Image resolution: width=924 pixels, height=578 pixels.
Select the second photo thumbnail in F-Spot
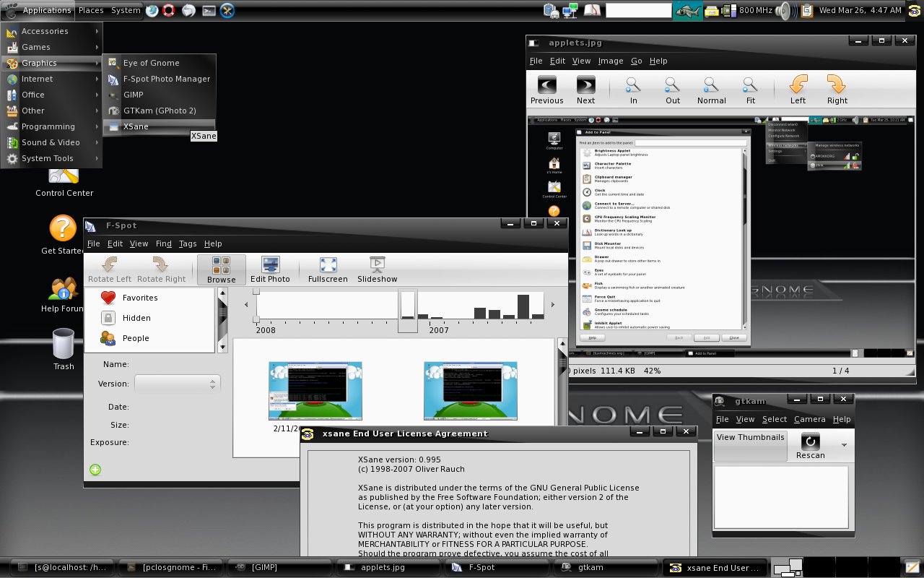(x=471, y=391)
